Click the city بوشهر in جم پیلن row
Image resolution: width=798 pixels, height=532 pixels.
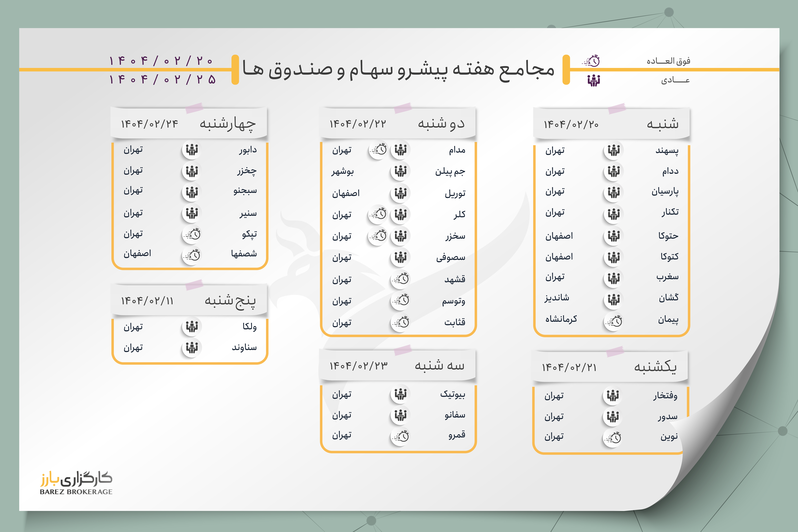pos(343,171)
